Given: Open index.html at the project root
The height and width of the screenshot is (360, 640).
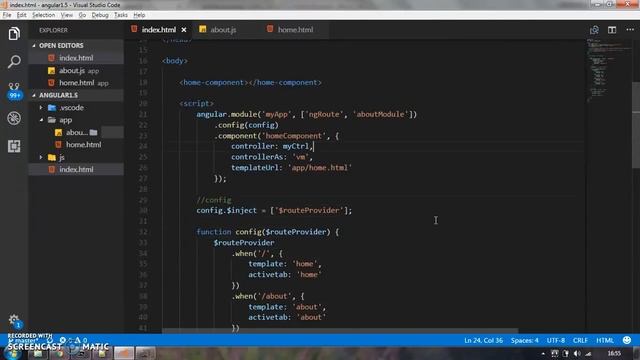Looking at the screenshot, I should coord(76,169).
